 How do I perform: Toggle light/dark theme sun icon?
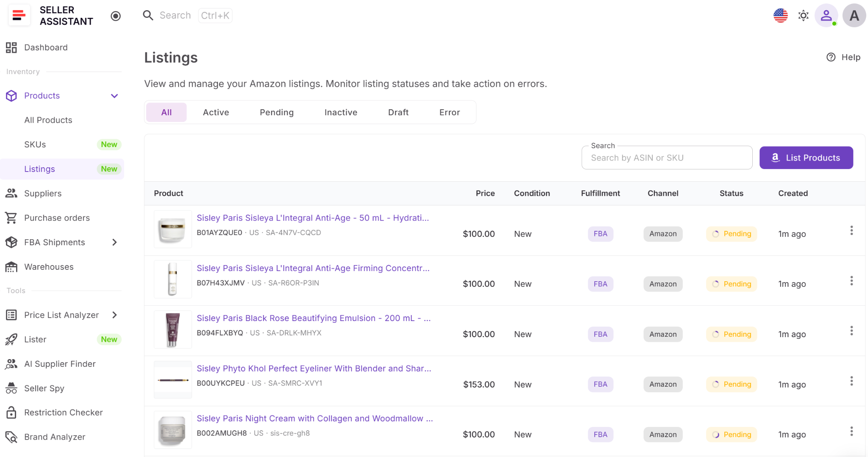(803, 16)
